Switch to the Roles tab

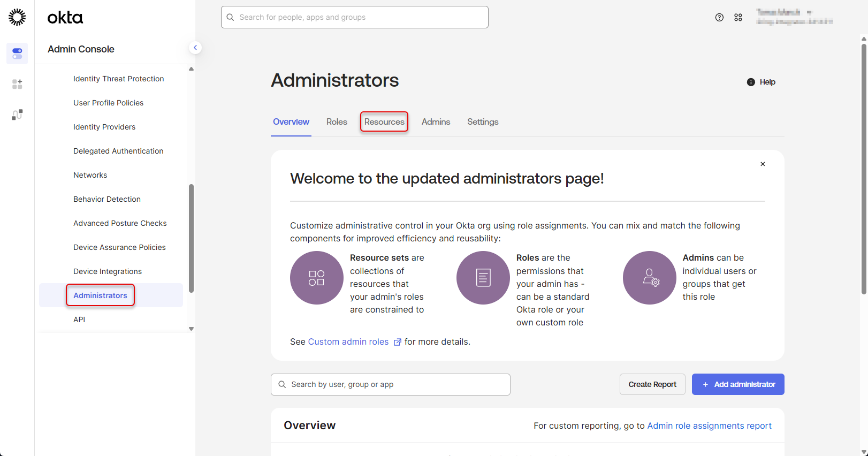coord(337,122)
